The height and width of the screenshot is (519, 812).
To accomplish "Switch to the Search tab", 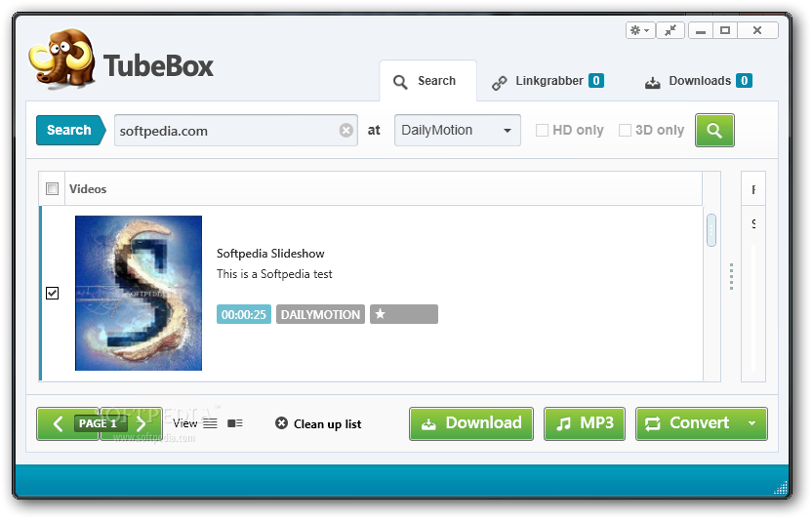I will pyautogui.click(x=427, y=81).
